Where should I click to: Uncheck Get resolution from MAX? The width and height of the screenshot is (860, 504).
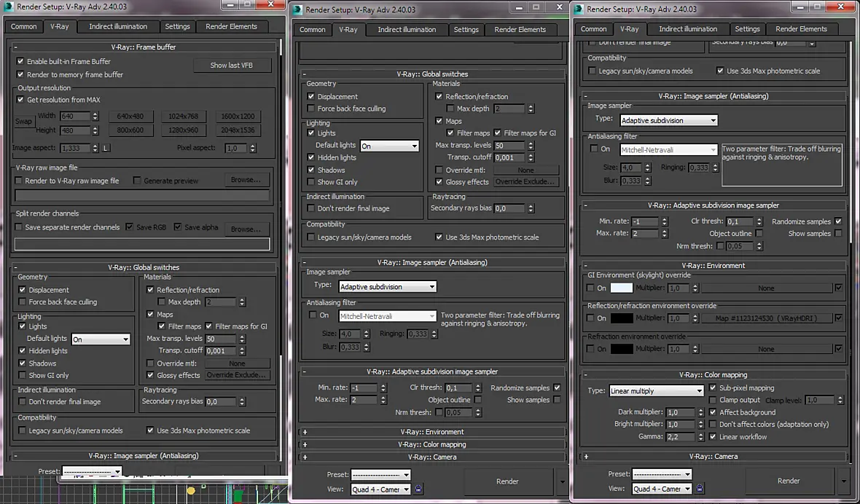[x=20, y=100]
